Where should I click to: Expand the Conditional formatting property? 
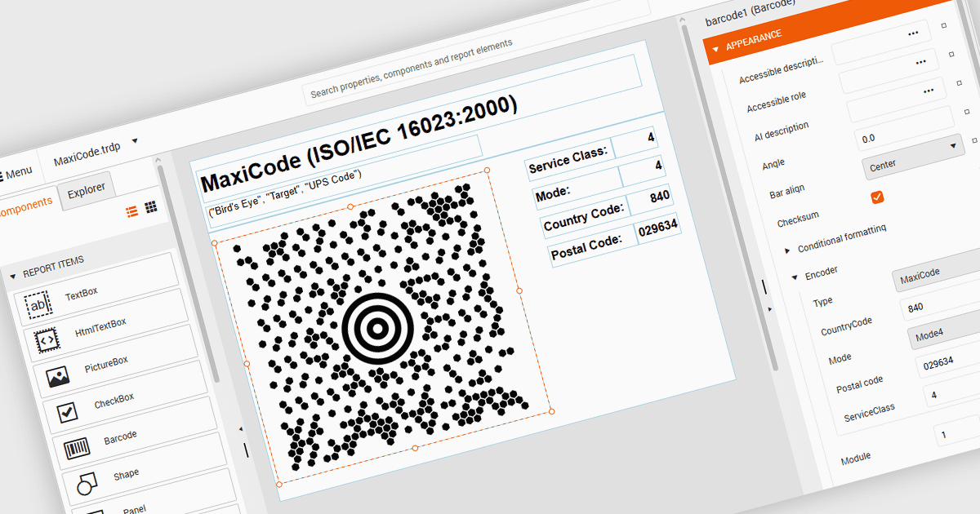tap(787, 250)
